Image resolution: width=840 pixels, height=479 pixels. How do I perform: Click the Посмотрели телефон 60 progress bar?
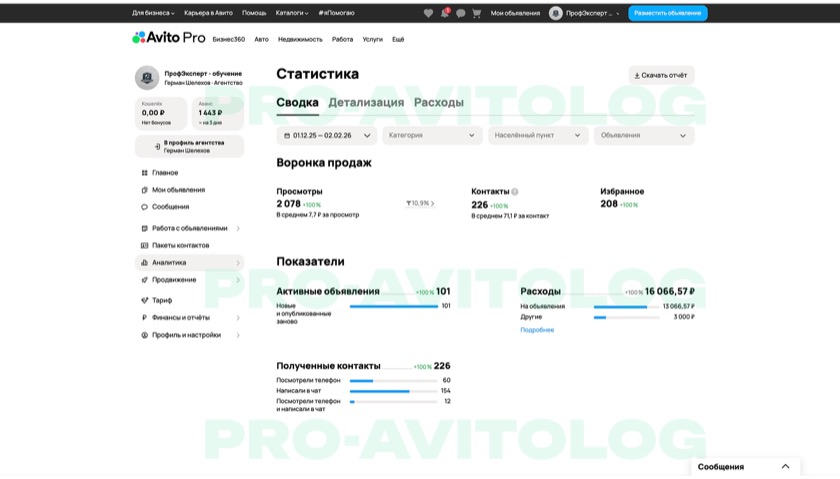point(394,381)
